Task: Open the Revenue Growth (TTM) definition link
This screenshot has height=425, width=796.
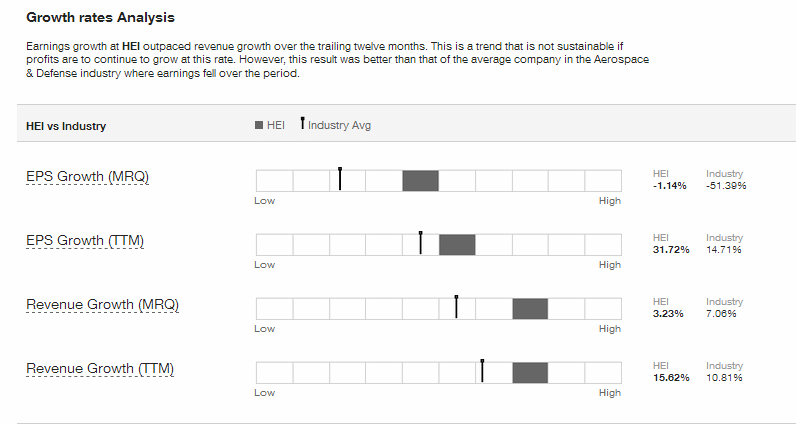Action: coord(100,369)
